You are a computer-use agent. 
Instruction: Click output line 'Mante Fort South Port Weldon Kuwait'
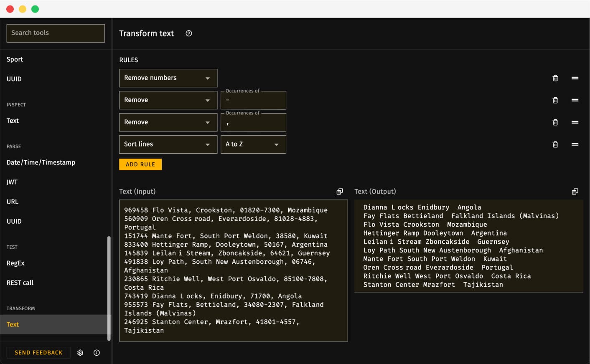(435, 259)
